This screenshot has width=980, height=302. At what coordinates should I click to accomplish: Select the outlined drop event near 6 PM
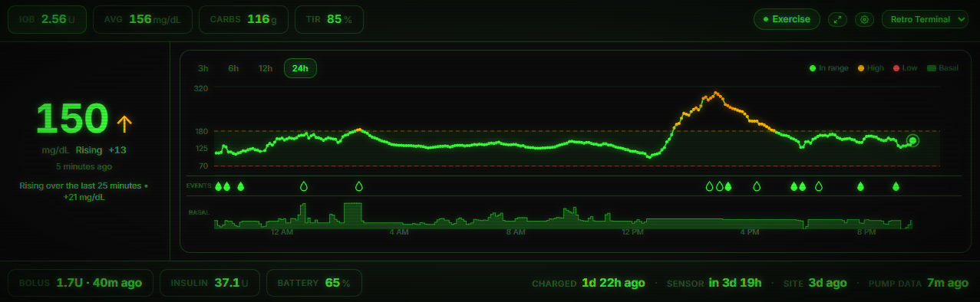point(818,186)
